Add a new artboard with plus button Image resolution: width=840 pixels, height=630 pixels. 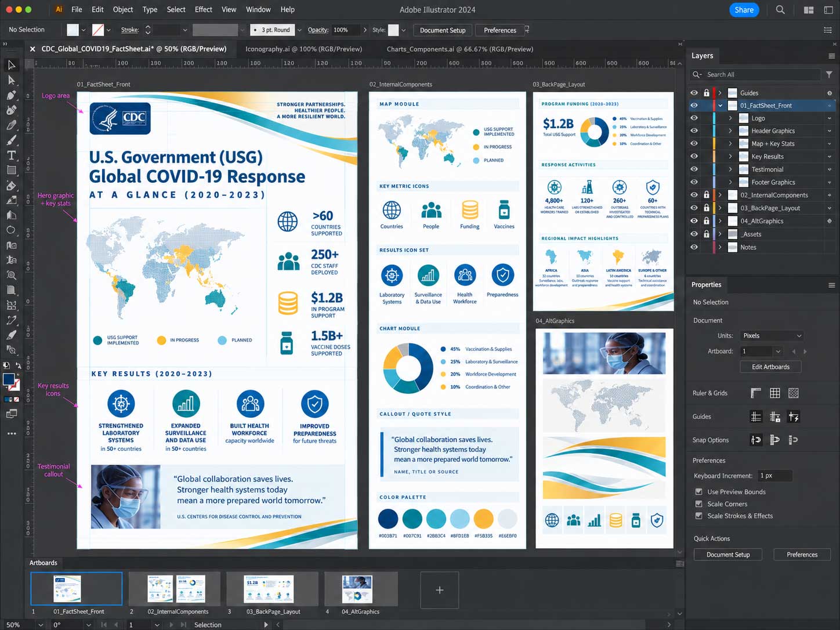pos(440,590)
